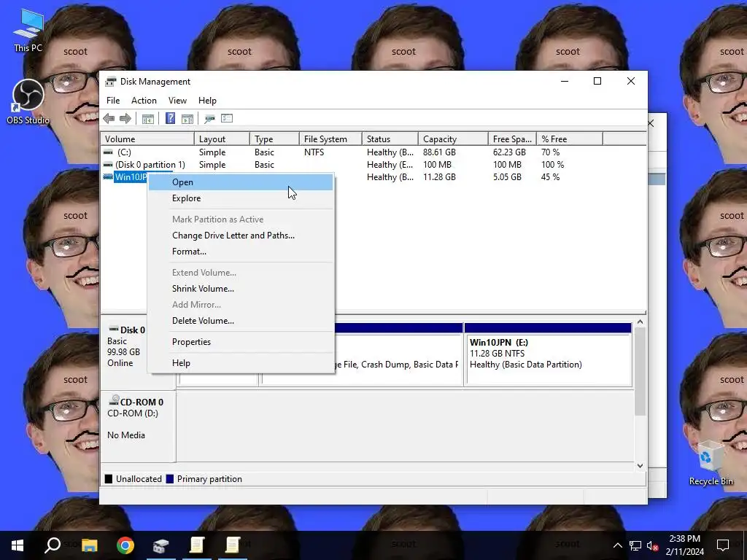747x560 pixels.
Task: Click 5.05 GB free space cell
Action: point(507,176)
